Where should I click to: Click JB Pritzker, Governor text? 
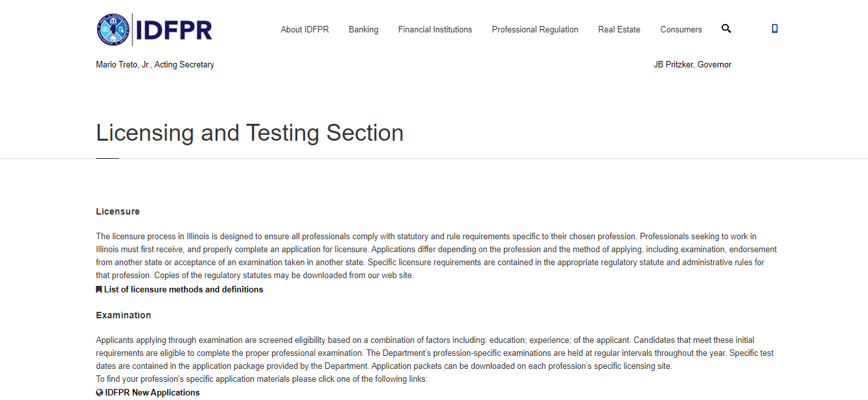point(692,64)
